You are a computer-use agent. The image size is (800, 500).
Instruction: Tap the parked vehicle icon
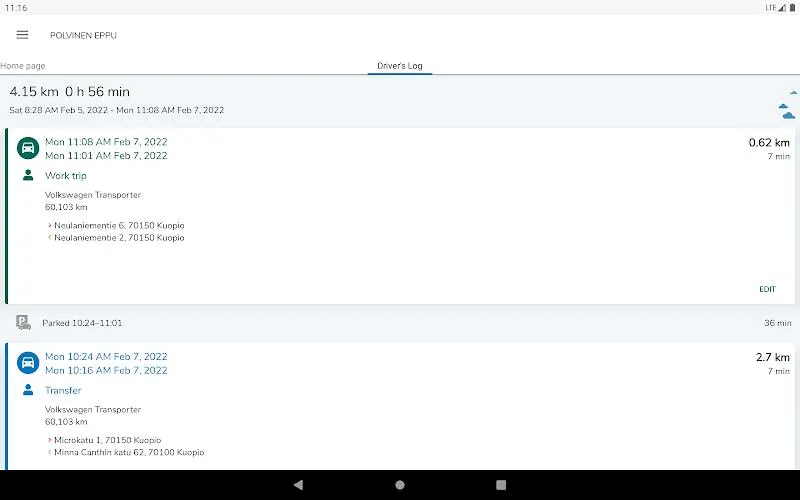[23, 322]
